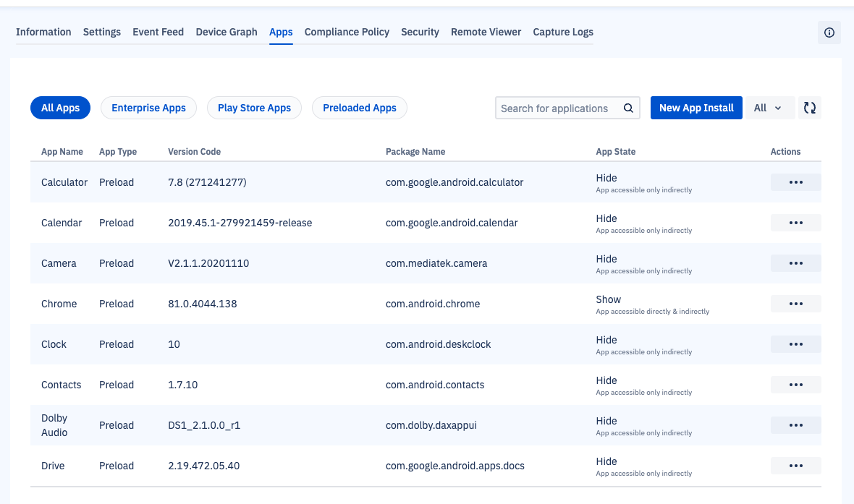854x504 pixels.
Task: Click version DS1_2.1.0.0_r1
Action: click(203, 425)
